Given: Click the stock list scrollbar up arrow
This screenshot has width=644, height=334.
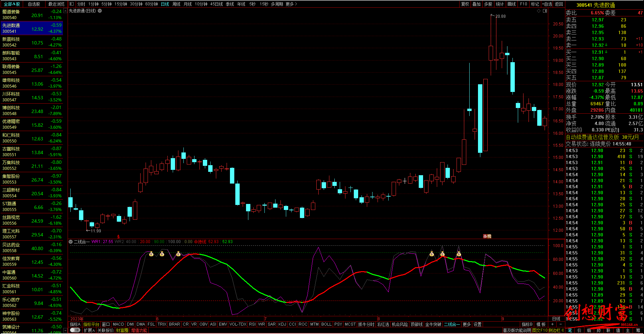Looking at the screenshot, I should tap(65, 11).
